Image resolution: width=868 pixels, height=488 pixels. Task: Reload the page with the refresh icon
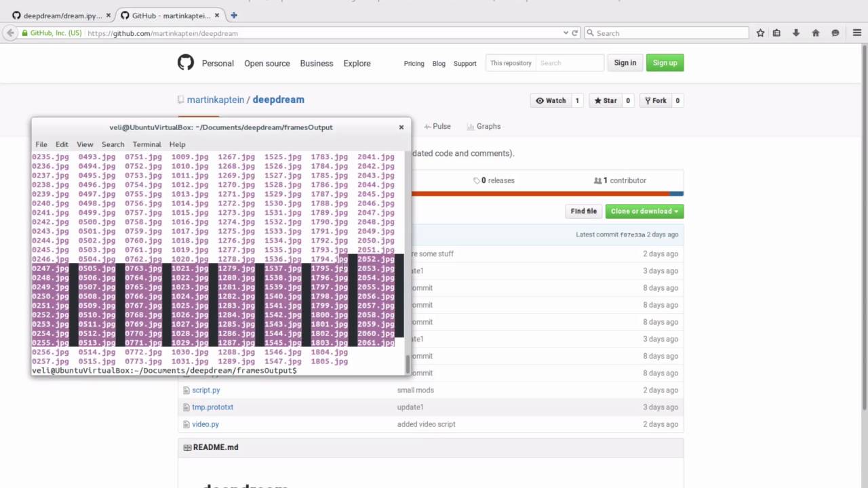(575, 33)
